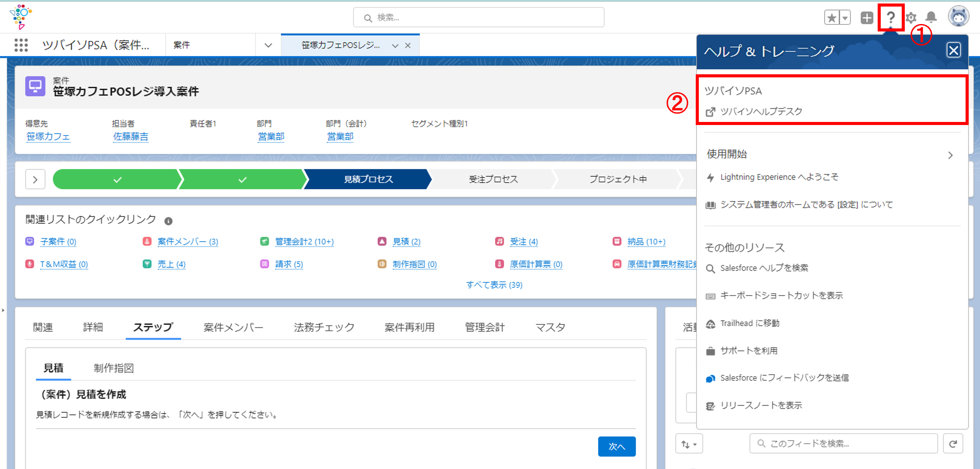Switch to the 案件再利用 tab

click(409, 327)
